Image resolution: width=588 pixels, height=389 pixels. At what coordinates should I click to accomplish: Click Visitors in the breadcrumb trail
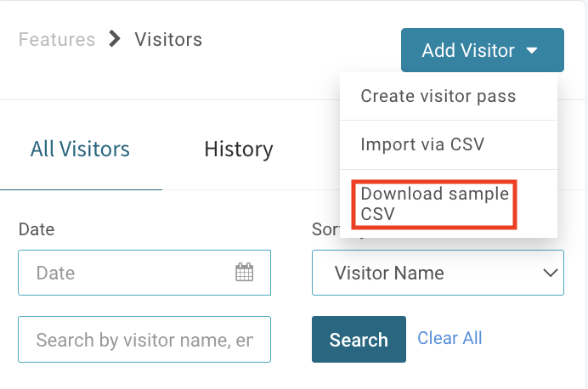coord(168,39)
